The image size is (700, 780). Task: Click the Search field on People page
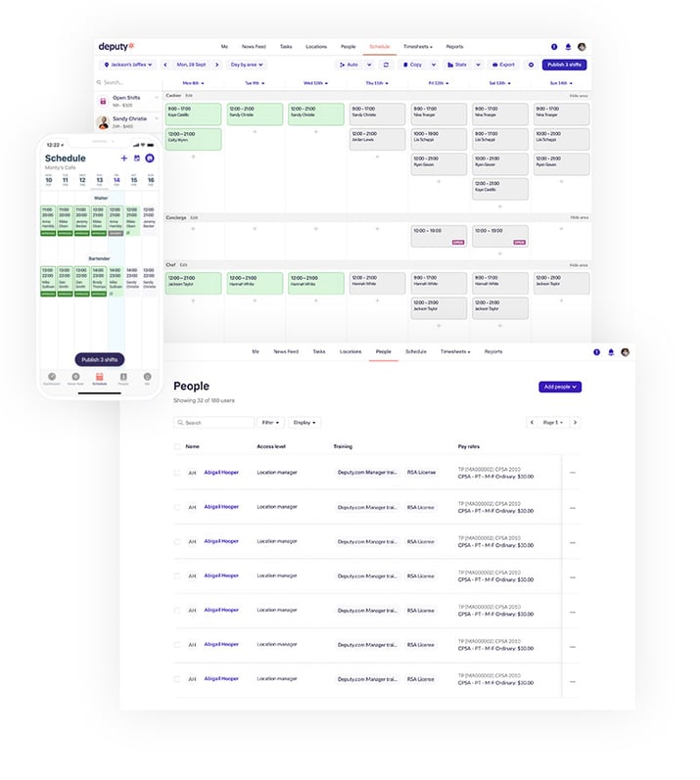(x=213, y=423)
